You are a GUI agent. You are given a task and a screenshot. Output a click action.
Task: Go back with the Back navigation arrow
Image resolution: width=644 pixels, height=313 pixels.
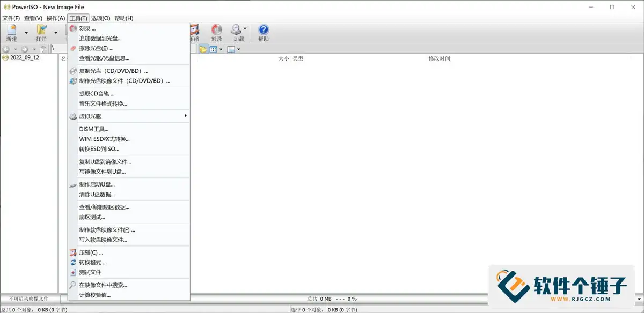(6, 49)
